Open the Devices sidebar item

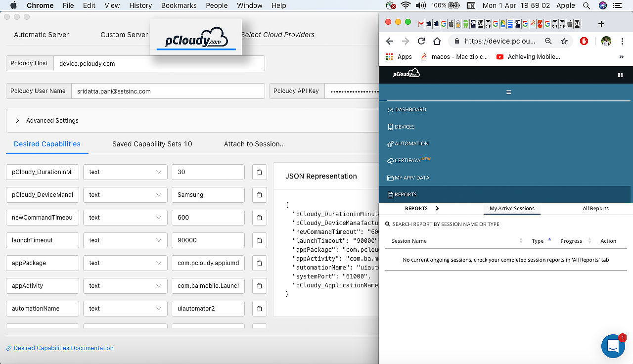coord(405,127)
